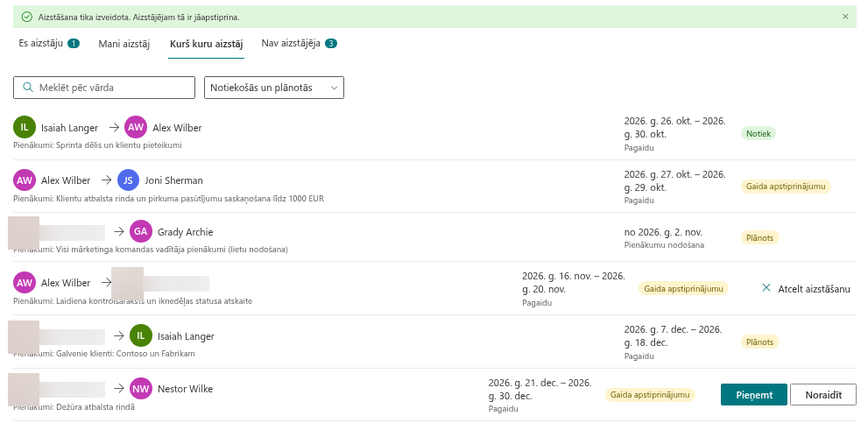Select the name Isaiah Langer in first row
868x430 pixels.
click(69, 128)
